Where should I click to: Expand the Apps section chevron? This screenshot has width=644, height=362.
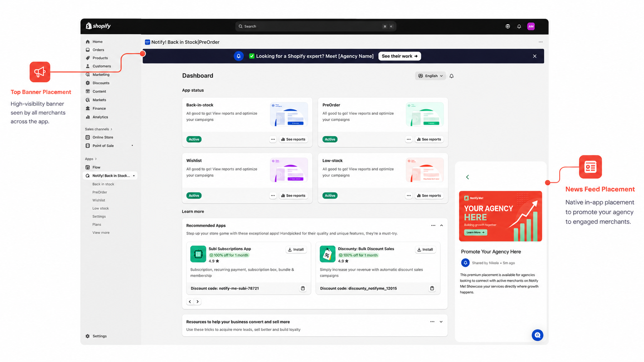click(96, 159)
